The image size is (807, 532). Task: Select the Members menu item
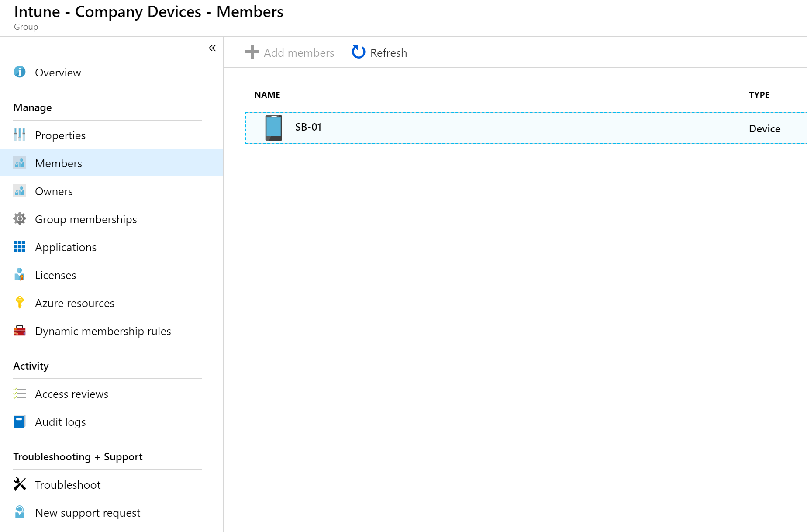[111, 163]
